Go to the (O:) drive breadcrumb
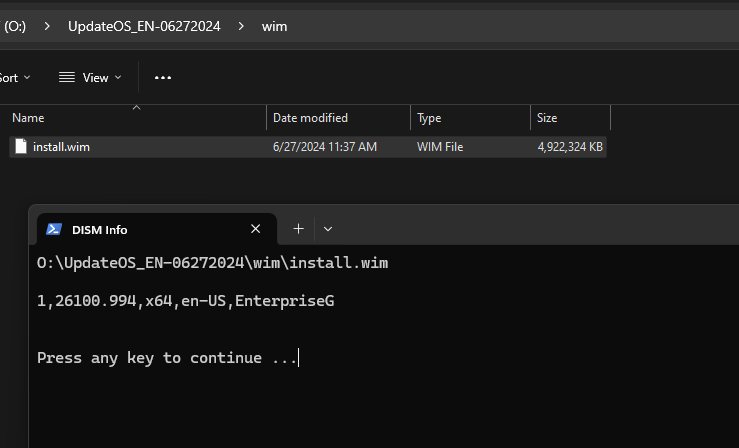 [x=14, y=26]
